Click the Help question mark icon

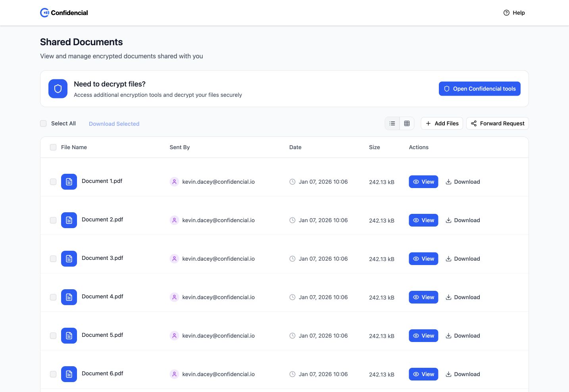coord(506,13)
